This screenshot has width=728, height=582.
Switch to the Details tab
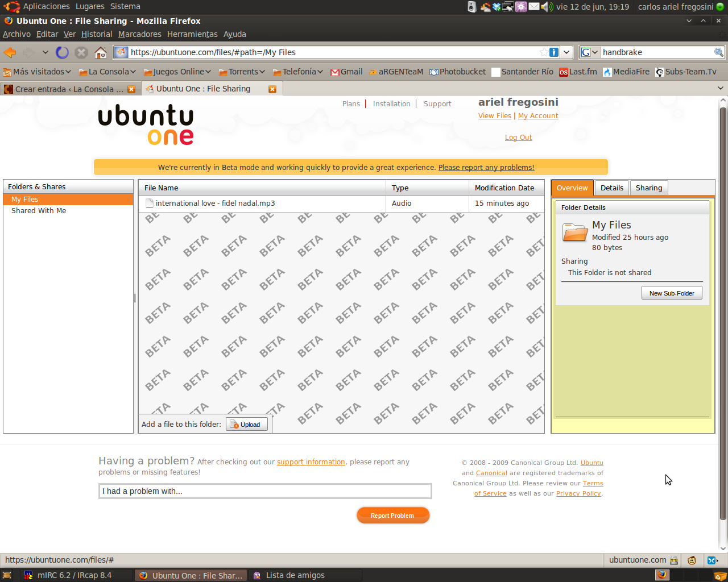point(612,188)
